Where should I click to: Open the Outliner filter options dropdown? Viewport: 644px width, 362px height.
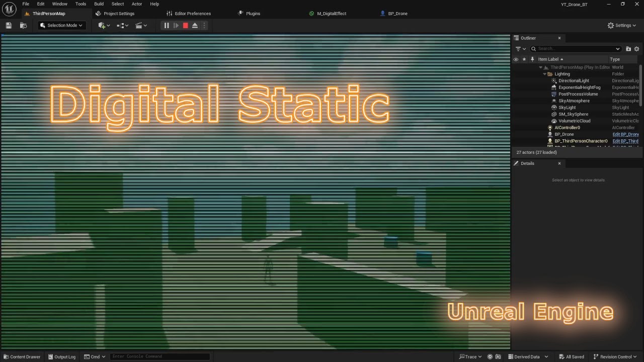[x=520, y=49]
